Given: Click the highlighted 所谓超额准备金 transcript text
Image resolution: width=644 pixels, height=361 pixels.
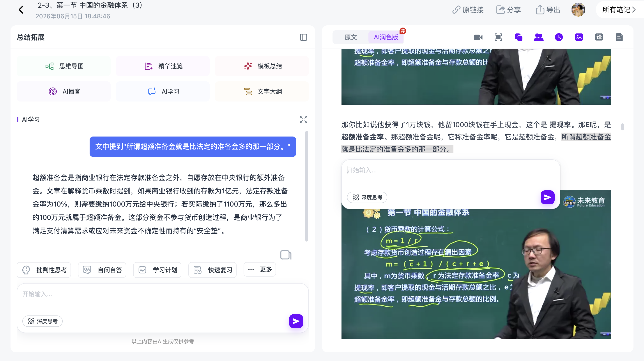Looking at the screenshot, I should (476, 143).
